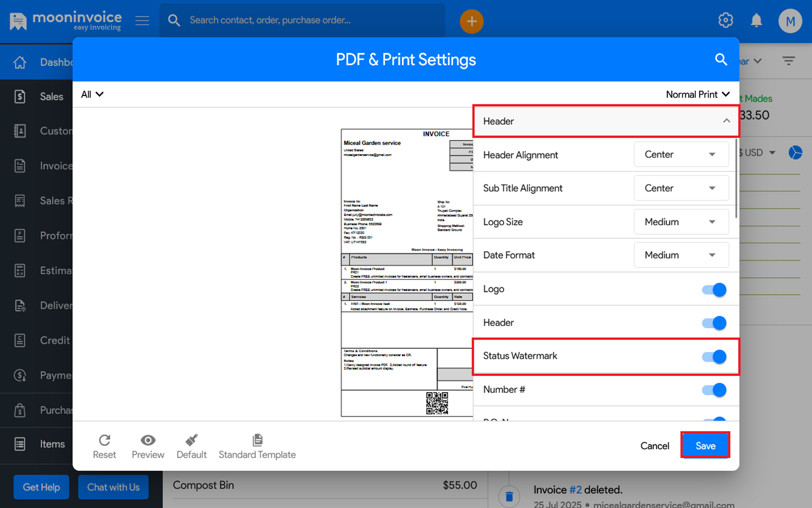Click the Delivery sidebar icon

coord(20,305)
